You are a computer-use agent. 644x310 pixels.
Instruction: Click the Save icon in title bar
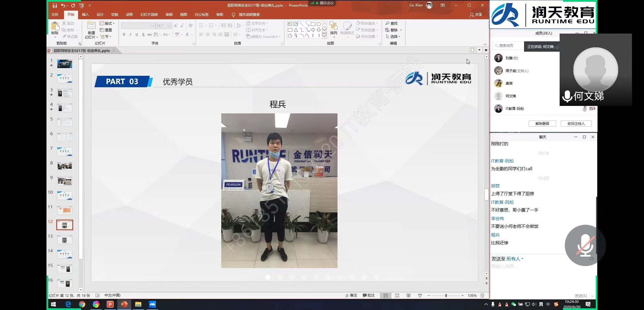pyautogui.click(x=55, y=5)
